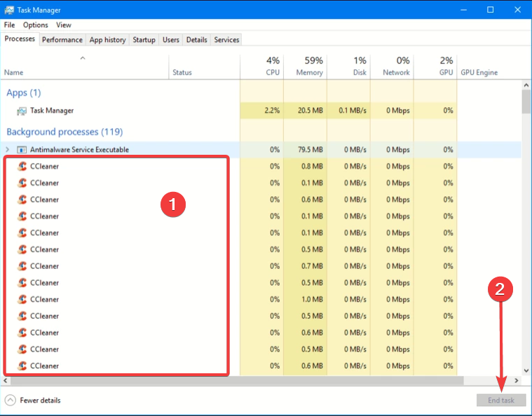Sort by the Status column header
The image size is (532, 416).
coord(204,67)
